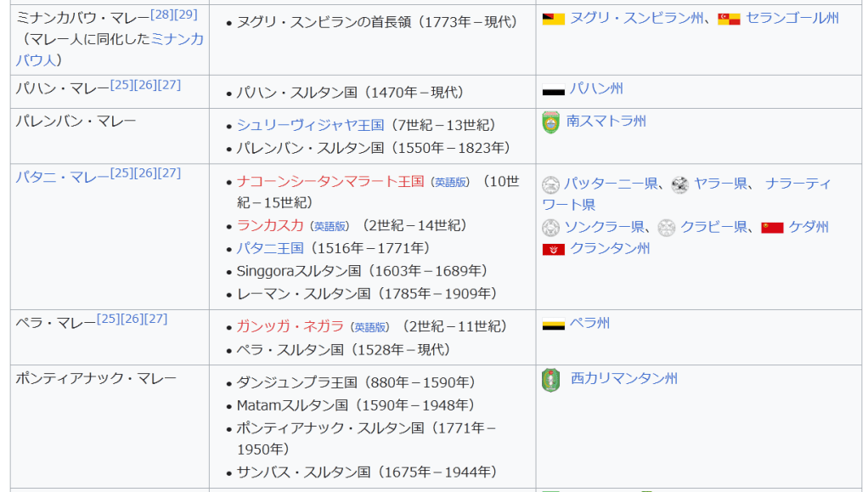Click the Selangor red-yellow flag icon

pyautogui.click(x=729, y=19)
